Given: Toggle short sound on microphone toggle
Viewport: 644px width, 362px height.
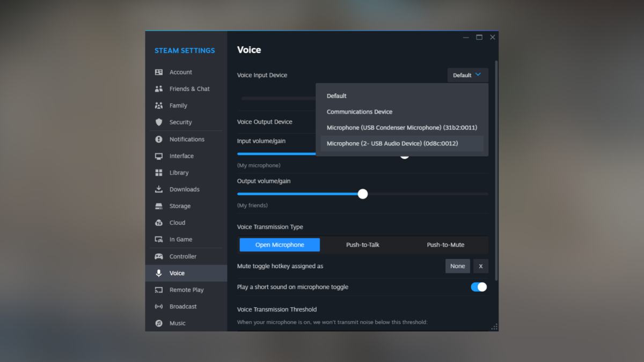Looking at the screenshot, I should pos(479,287).
